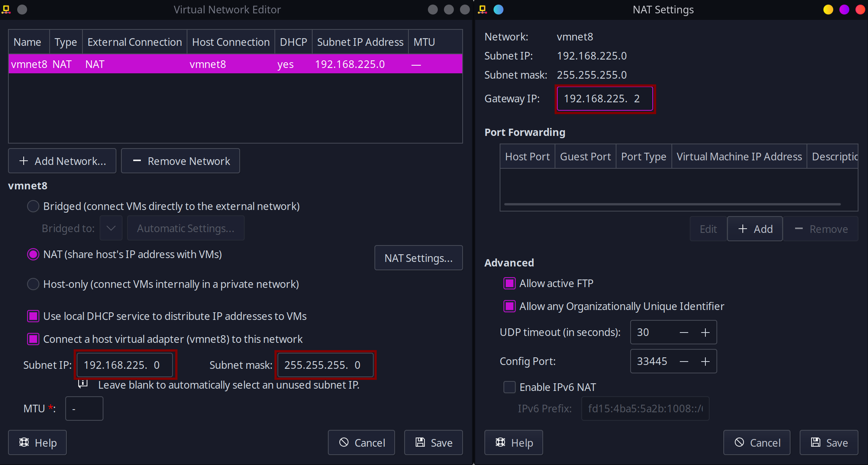
Task: Uncheck Use local DHCP service checkbox
Action: pyautogui.click(x=33, y=316)
